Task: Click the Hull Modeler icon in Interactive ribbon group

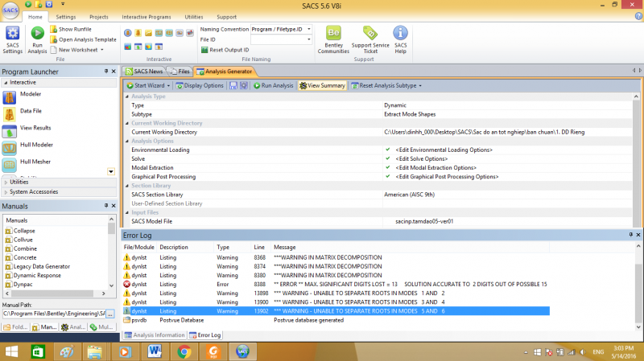Action: (x=159, y=33)
